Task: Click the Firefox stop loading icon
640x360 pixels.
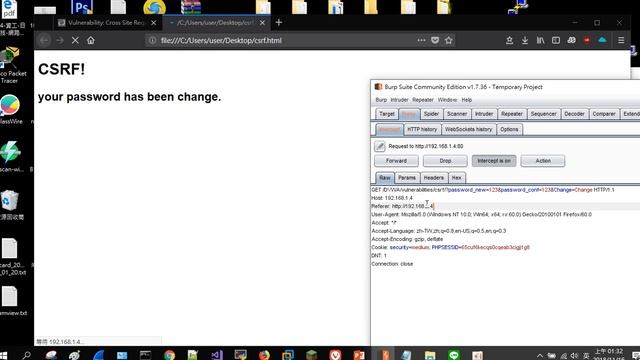Action: coord(75,40)
